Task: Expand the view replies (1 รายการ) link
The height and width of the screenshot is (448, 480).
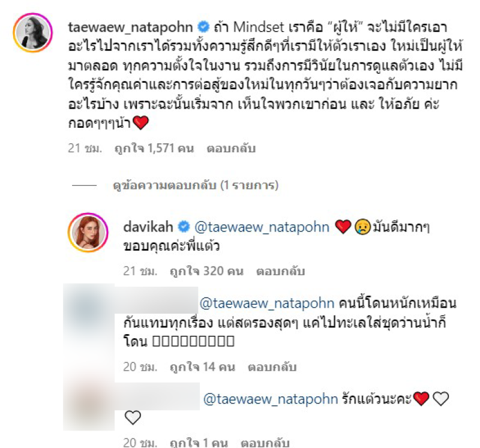Action: point(196,185)
